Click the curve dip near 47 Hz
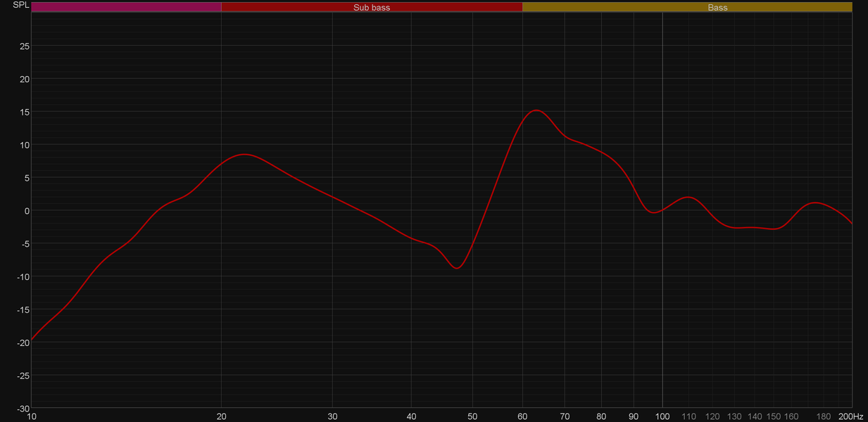The height and width of the screenshot is (422, 868). pos(457,268)
